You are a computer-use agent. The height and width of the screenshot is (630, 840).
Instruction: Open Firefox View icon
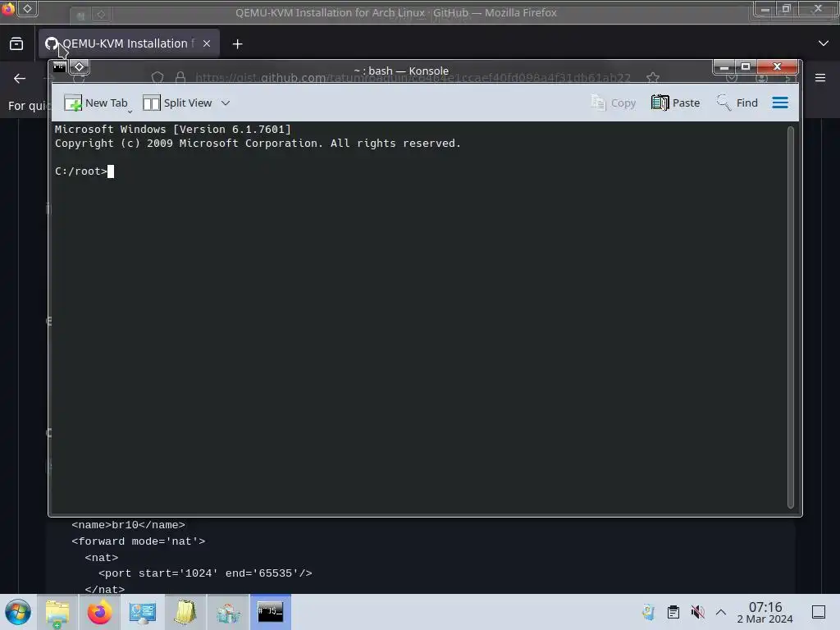pyautogui.click(x=16, y=44)
